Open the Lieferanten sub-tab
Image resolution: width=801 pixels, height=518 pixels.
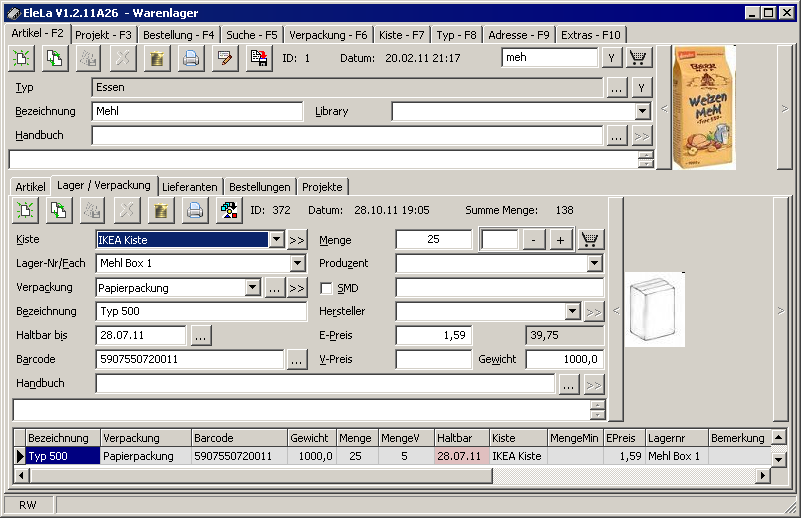189,187
